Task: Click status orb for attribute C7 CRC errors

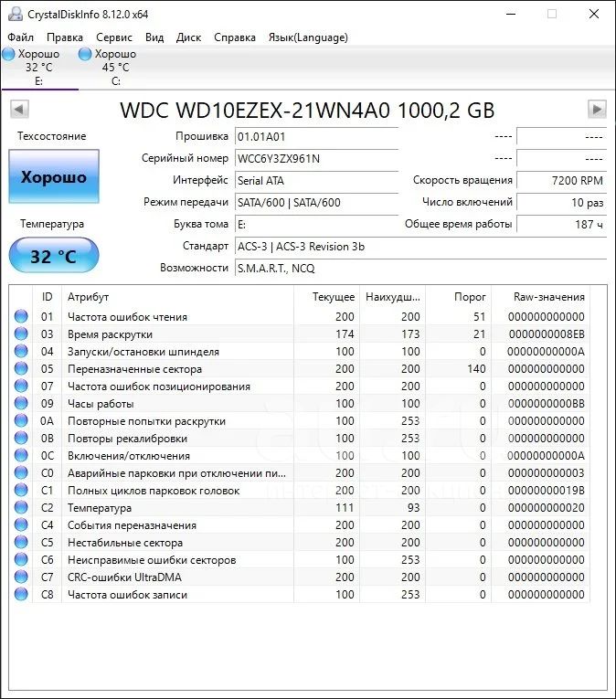Action: coord(21,577)
